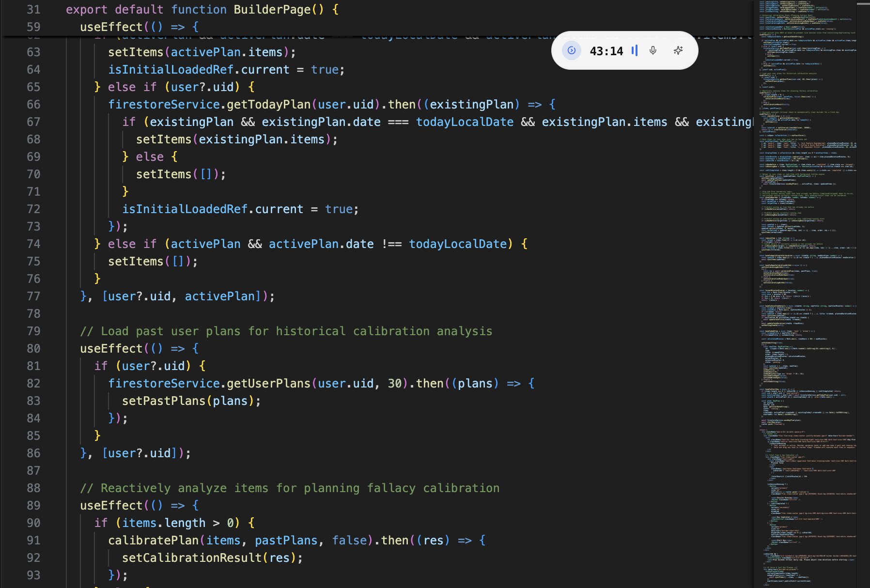870x588 pixels.
Task: Toggle the microphone in the timer widget
Action: [653, 50]
